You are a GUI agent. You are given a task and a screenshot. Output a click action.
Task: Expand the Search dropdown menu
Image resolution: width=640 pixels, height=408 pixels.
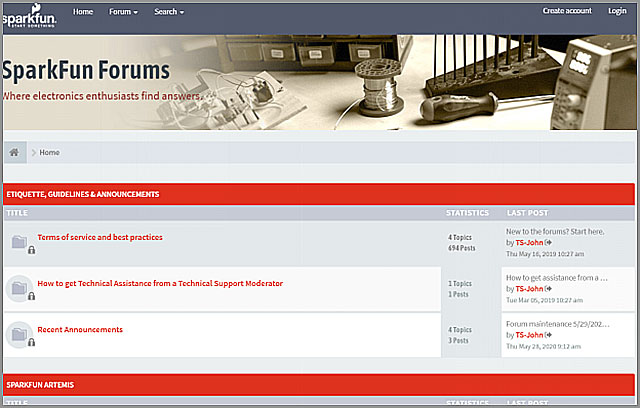(169, 12)
